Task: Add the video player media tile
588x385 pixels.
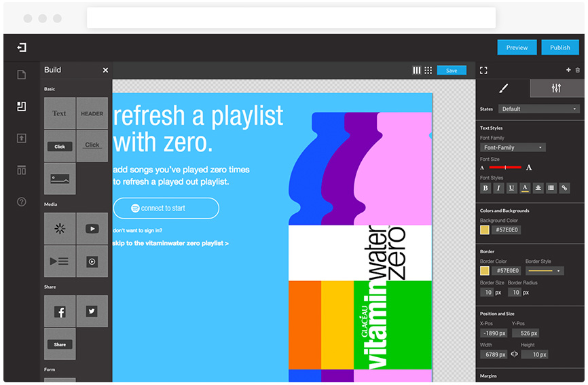Action: tap(92, 229)
